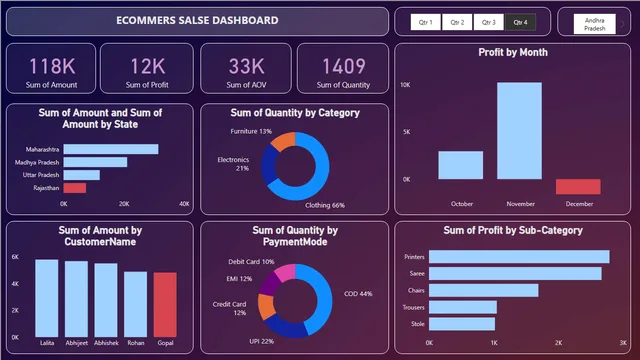
Task: Choose the Andhra Pradesh state slicer tile
Action: click(x=594, y=24)
